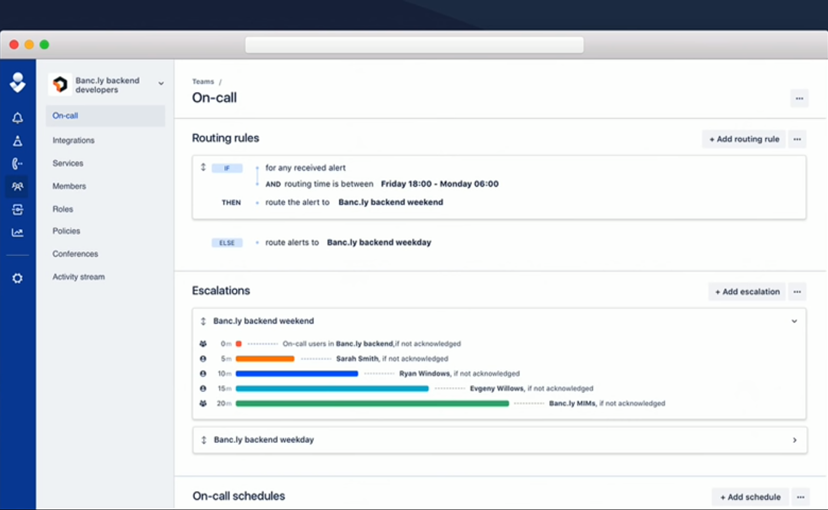Open Routing rules more options menu

(x=797, y=139)
